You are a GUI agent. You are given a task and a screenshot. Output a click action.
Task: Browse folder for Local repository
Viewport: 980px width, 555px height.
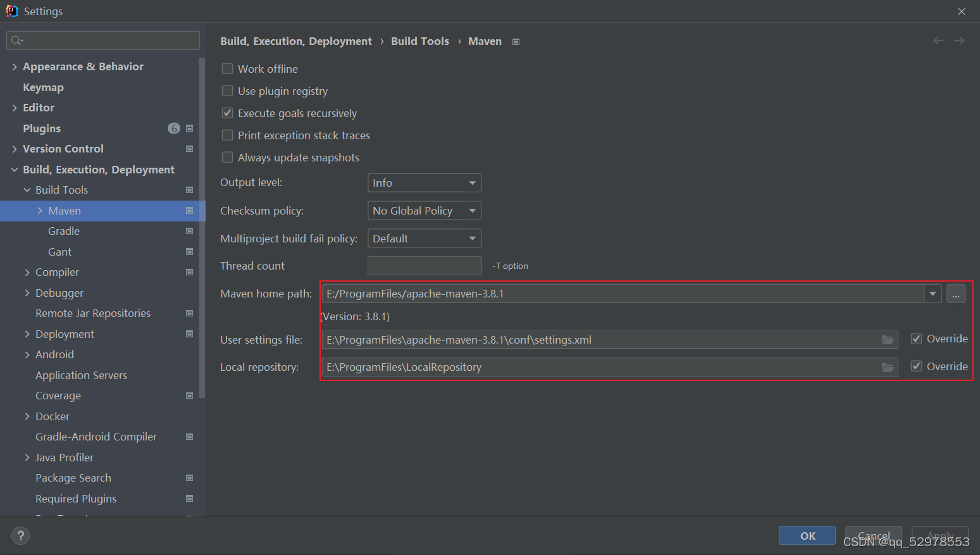888,367
